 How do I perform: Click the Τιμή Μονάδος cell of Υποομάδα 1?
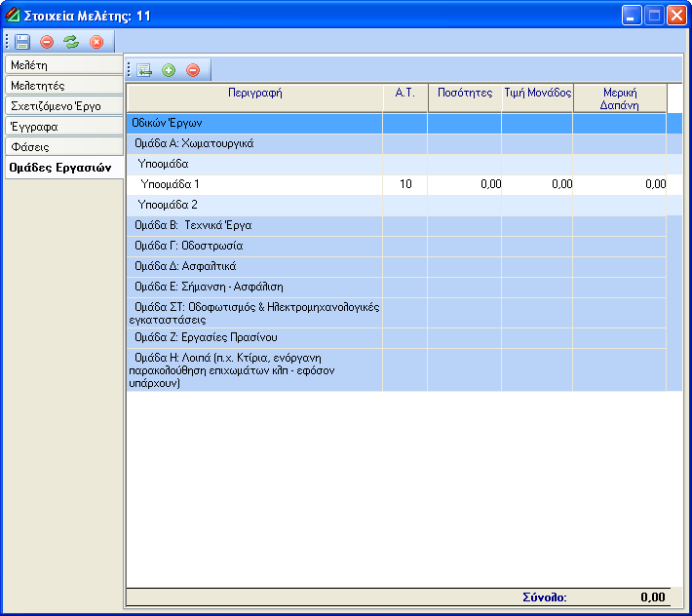click(x=537, y=184)
